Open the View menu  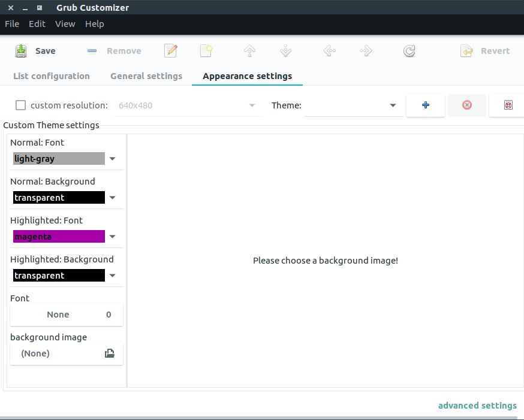65,24
